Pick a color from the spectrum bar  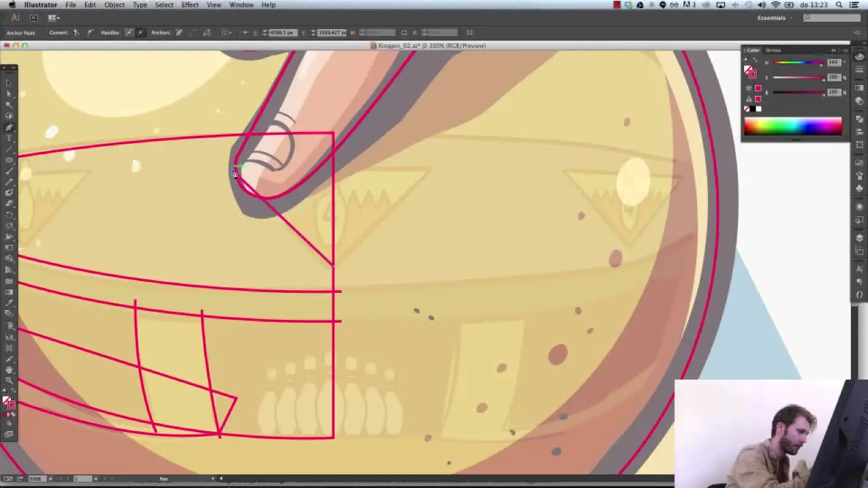[793, 125]
